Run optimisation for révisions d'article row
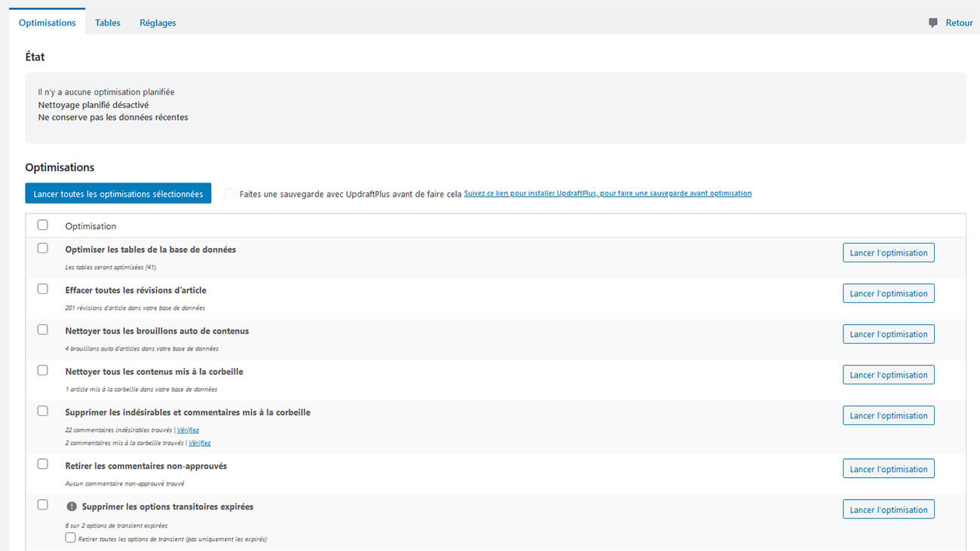Image resolution: width=980 pixels, height=551 pixels. pos(888,293)
